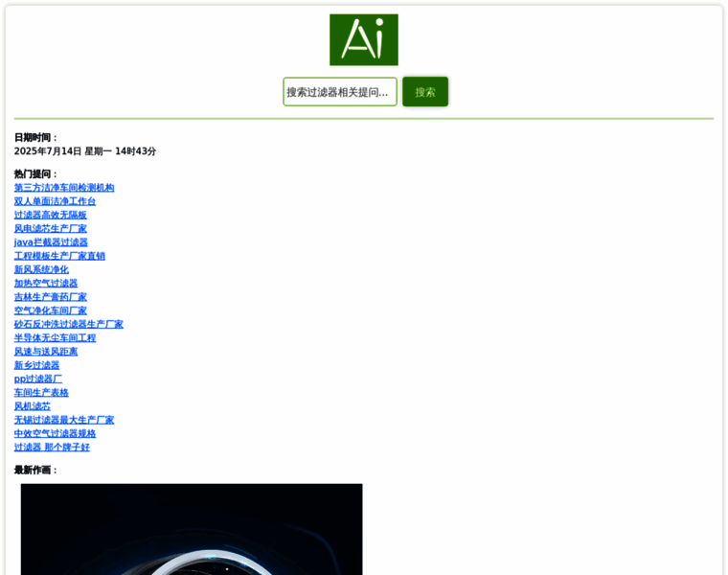The image size is (728, 575).
Task: Open the 吉林生产膏药厂家 link
Action: tap(50, 297)
